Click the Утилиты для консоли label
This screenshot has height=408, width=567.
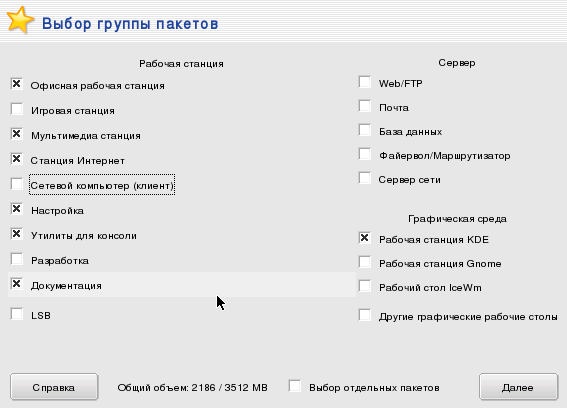84,236
